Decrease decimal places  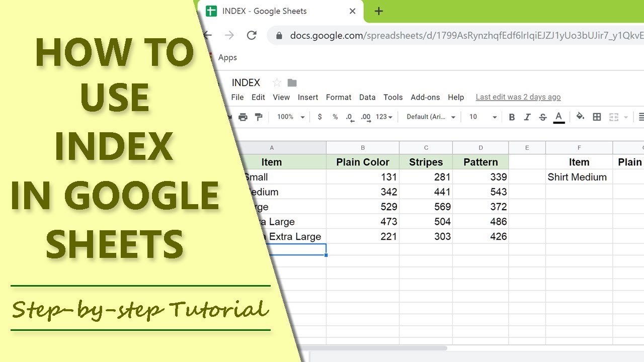pyautogui.click(x=350, y=117)
